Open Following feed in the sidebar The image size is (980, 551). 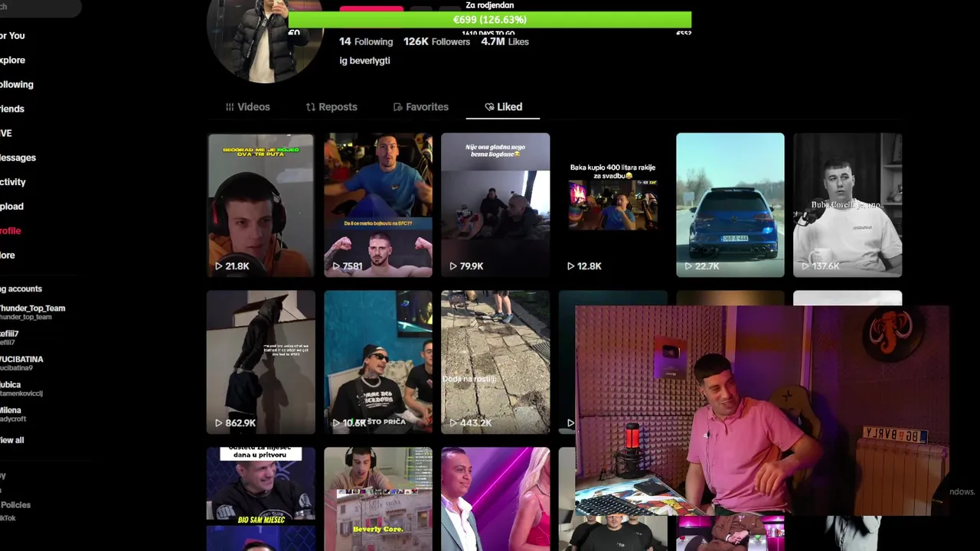pyautogui.click(x=17, y=85)
